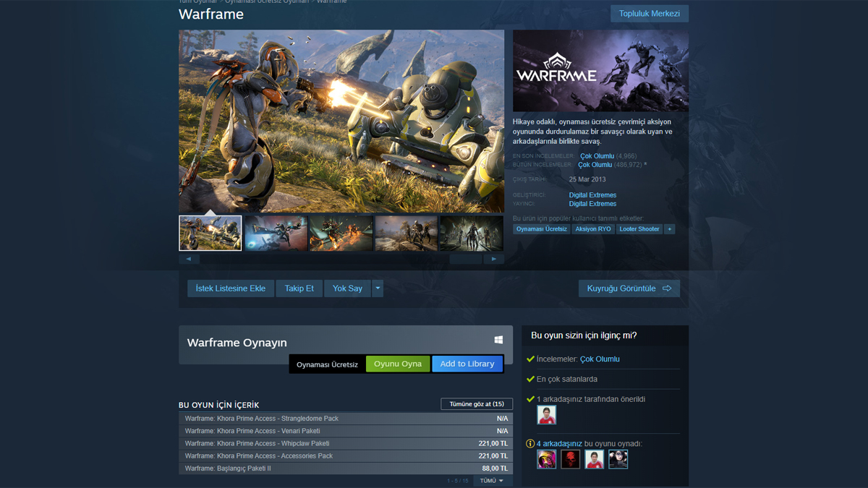Open the Oynaması Ücretsiz Oyunları breadcrumb link
Screen dimensions: 868x488
tap(267, 1)
